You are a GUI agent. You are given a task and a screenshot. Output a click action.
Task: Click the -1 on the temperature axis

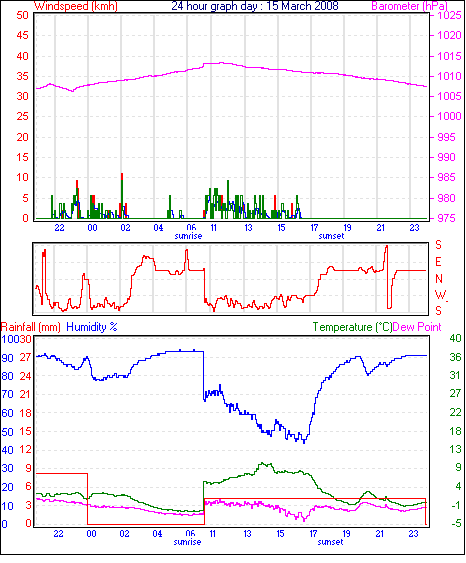click(456, 505)
